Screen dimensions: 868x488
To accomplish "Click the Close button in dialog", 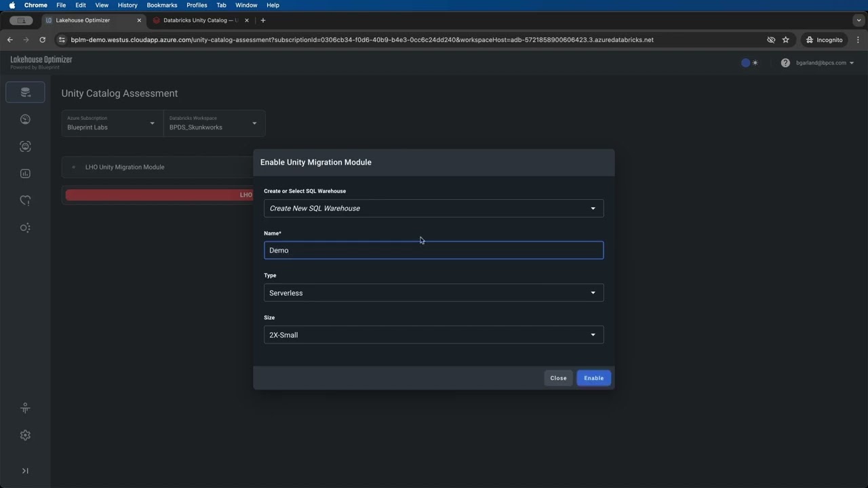I will click(x=558, y=378).
